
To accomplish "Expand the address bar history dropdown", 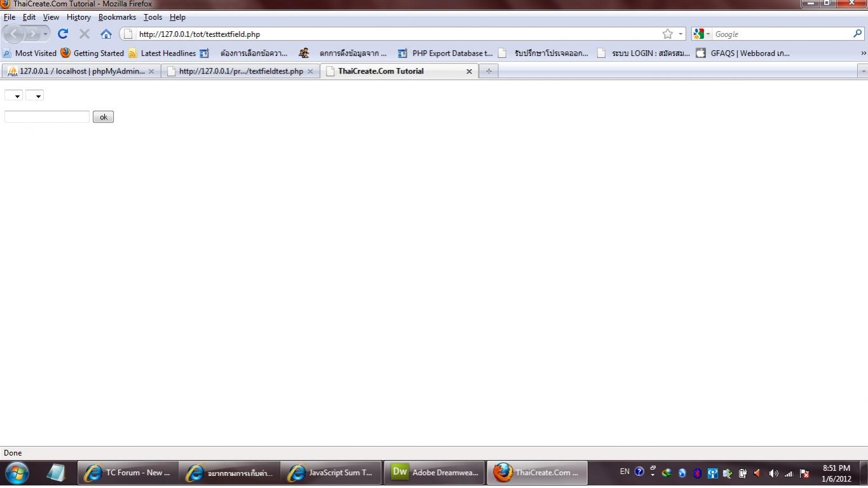I will coord(681,34).
